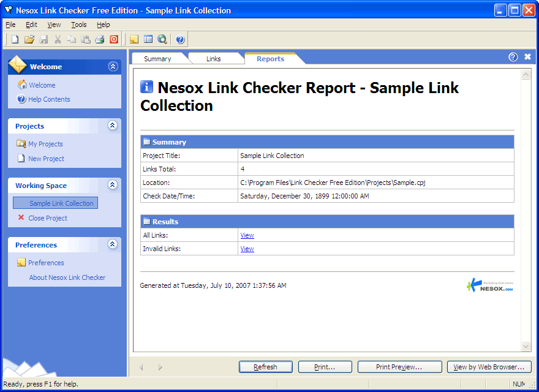Click the list view toolbar icon
Viewport: 539px width, 392px height.
(148, 39)
